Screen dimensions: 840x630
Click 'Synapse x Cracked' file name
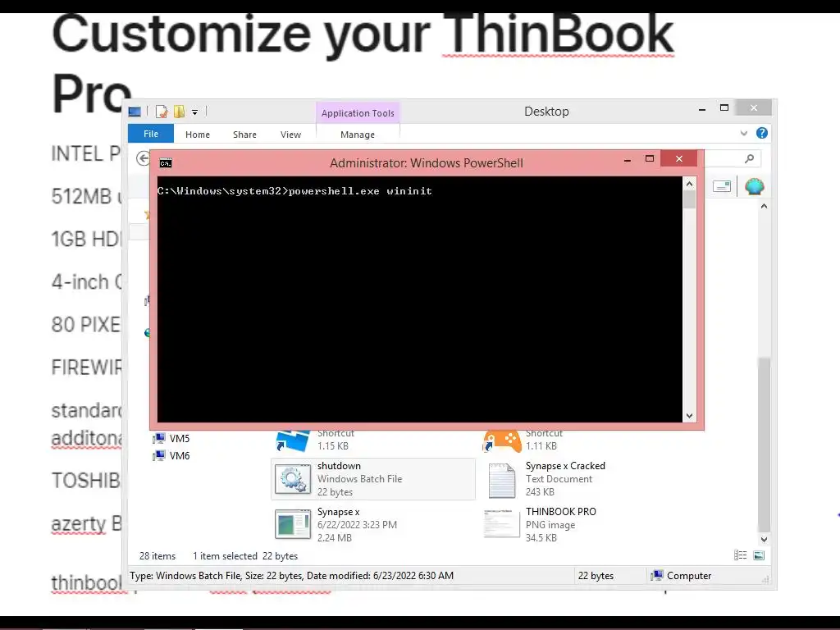565,466
